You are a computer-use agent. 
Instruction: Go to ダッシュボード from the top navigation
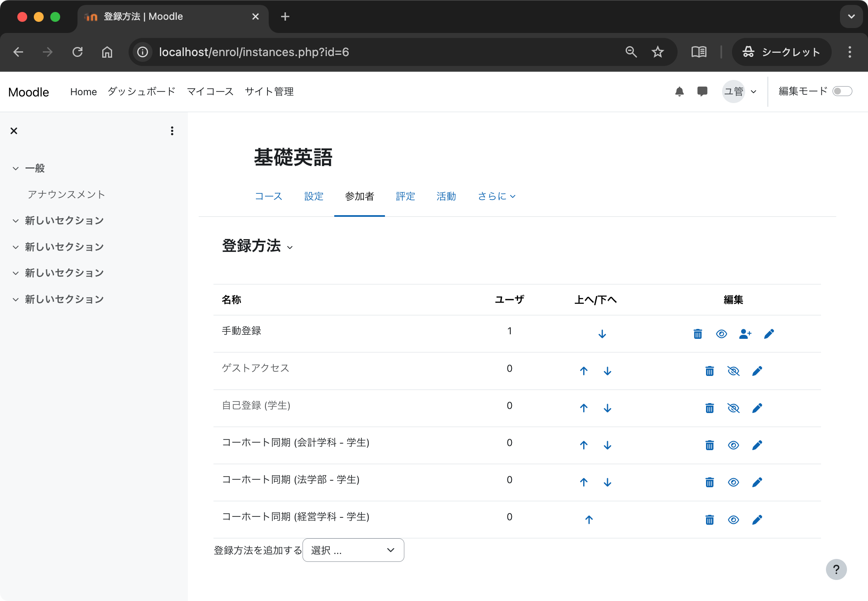(141, 92)
